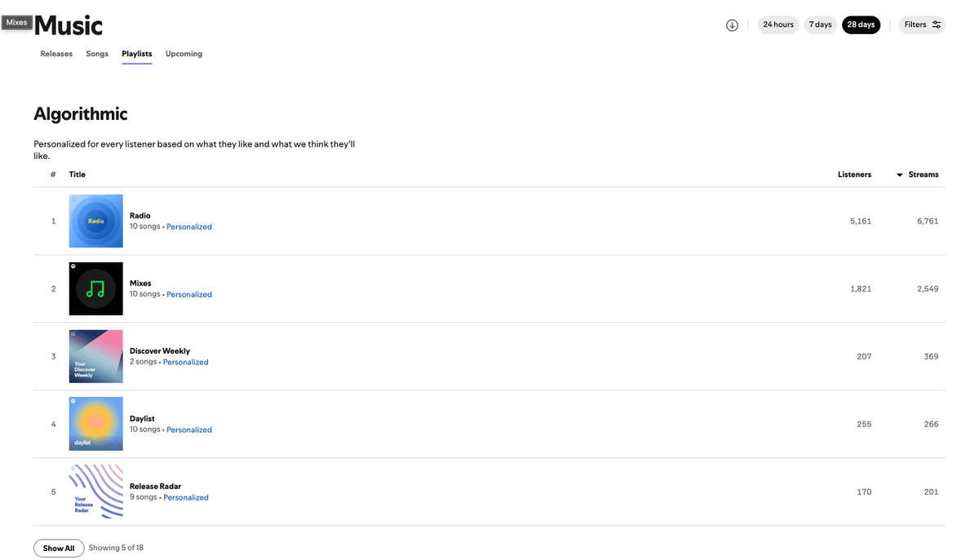Select the 24 hours time range

[x=778, y=25]
